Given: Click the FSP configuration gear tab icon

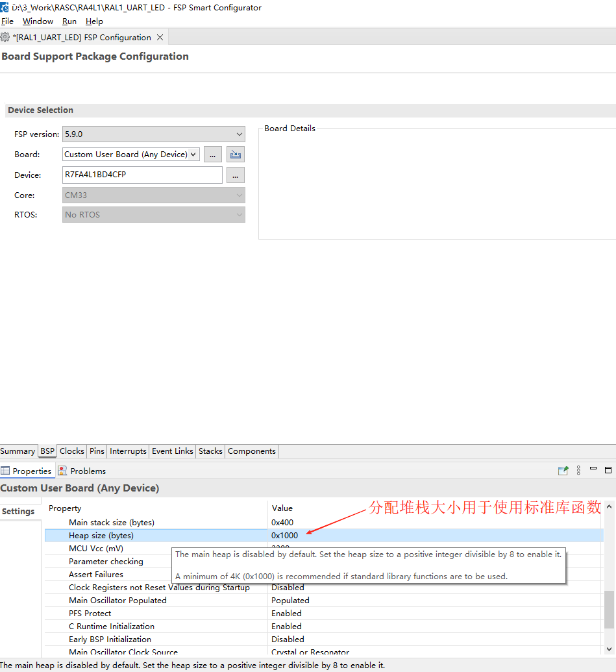Looking at the screenshot, I should point(5,37).
